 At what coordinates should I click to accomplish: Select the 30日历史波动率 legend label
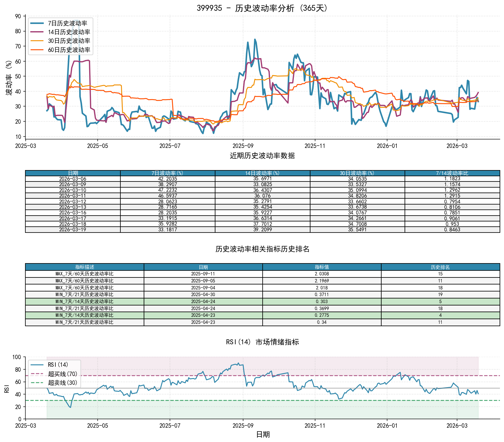point(69,41)
